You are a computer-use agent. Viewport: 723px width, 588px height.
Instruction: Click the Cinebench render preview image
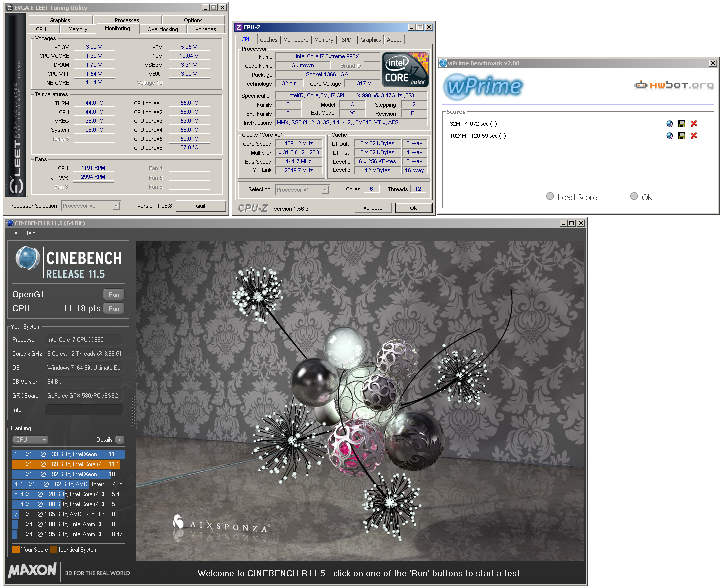pos(360,401)
